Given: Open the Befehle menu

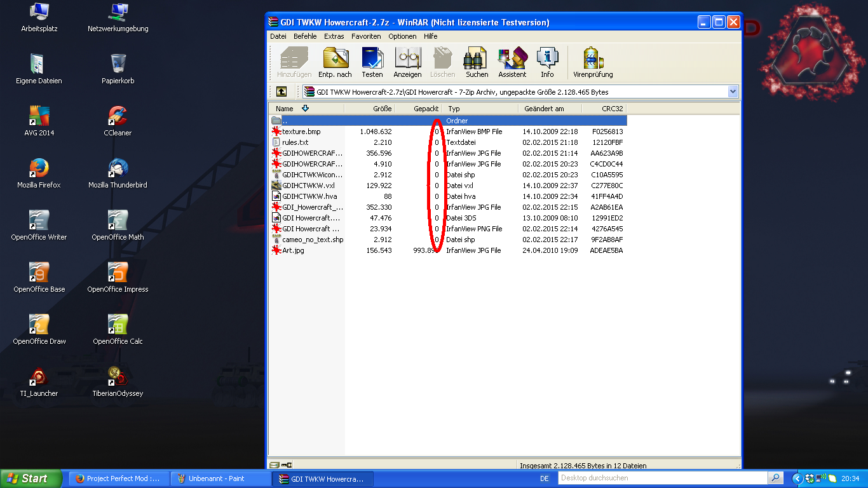Looking at the screenshot, I should (305, 36).
